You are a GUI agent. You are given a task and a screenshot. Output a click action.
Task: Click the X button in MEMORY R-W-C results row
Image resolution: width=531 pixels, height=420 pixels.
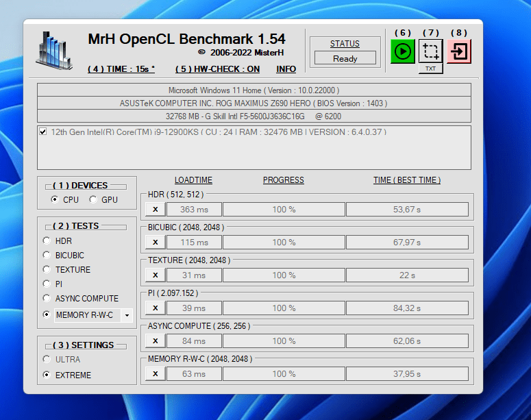(x=156, y=373)
